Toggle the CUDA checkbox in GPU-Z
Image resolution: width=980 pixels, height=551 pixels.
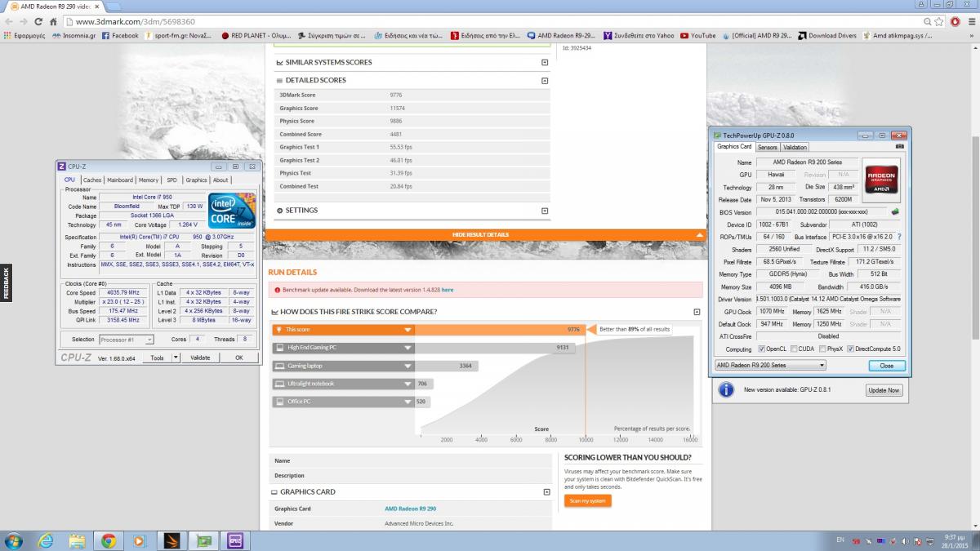tap(795, 349)
